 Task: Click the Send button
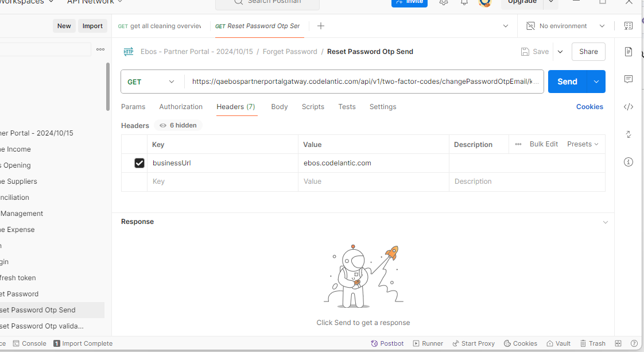pyautogui.click(x=568, y=82)
